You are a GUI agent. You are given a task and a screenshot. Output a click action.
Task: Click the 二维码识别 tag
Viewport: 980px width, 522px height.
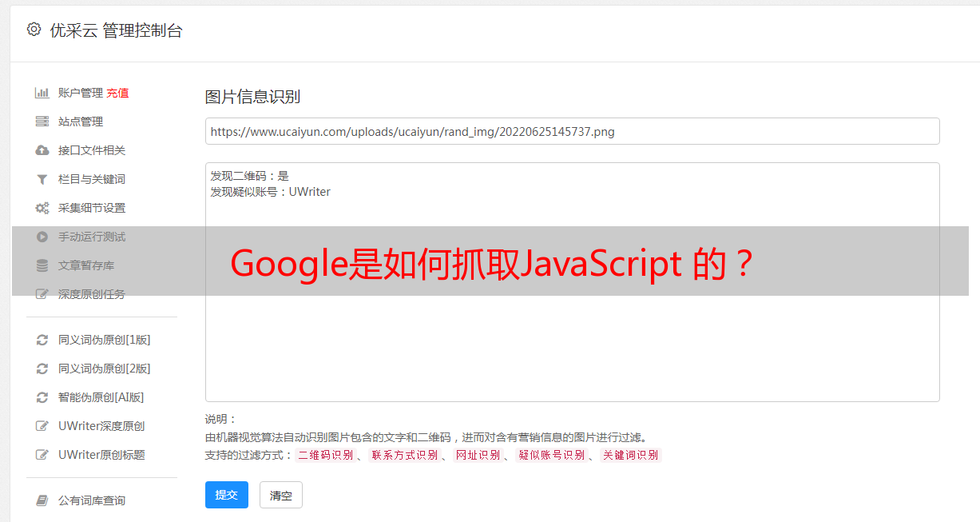click(x=326, y=455)
